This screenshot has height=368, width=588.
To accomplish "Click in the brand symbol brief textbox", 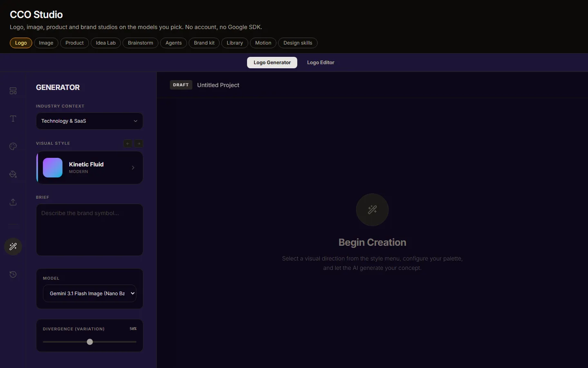I will click(x=90, y=230).
